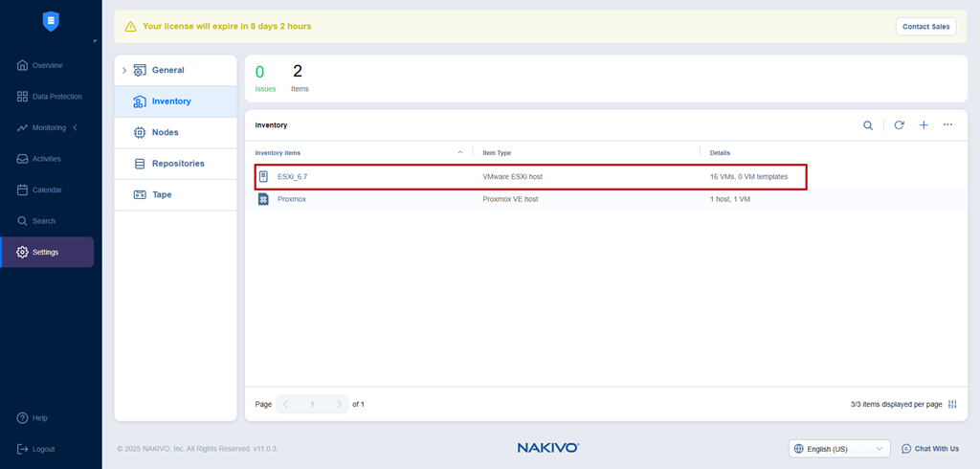Go to the previous page arrow

[285, 404]
